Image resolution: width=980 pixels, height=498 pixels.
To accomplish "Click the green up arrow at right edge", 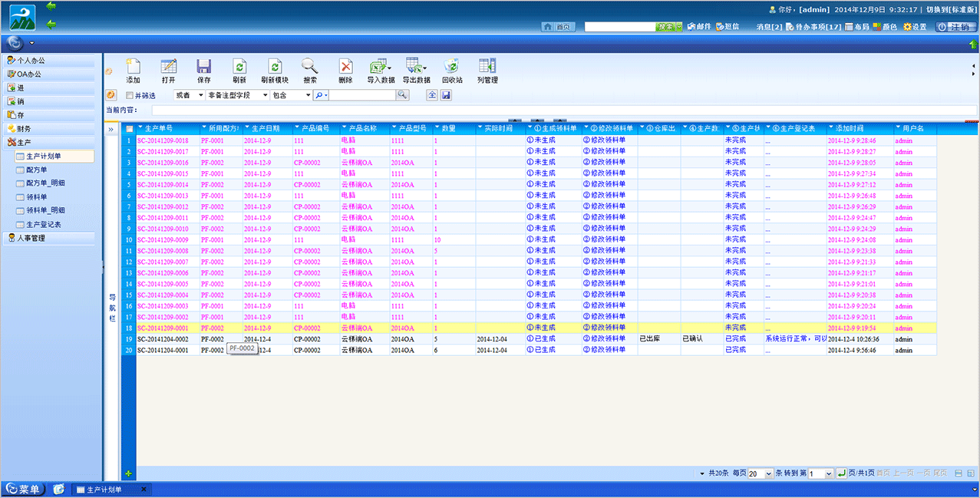I will (973, 45).
